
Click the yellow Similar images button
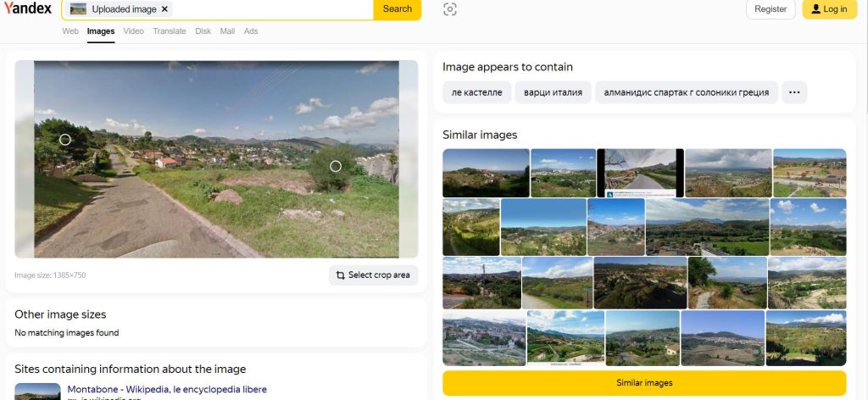pos(644,383)
